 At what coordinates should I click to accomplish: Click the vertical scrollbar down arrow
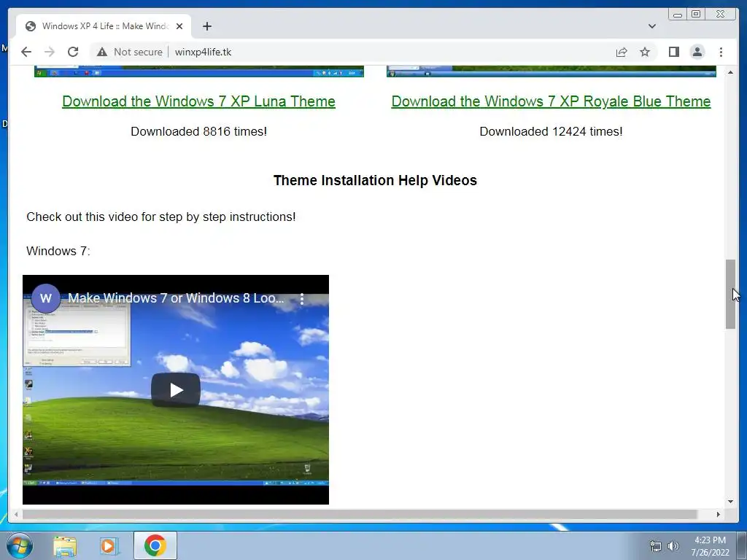730,502
